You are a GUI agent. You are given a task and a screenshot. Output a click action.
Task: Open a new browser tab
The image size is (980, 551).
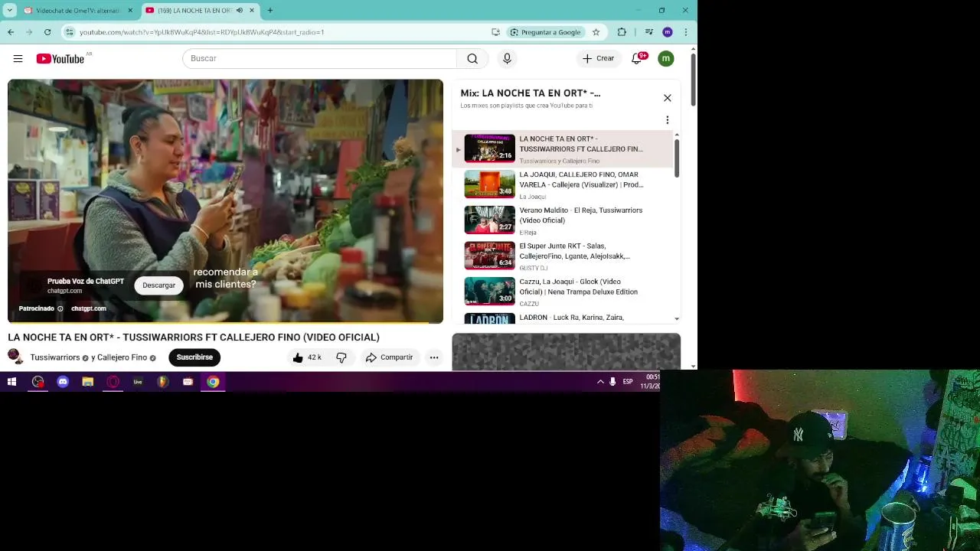click(x=270, y=11)
